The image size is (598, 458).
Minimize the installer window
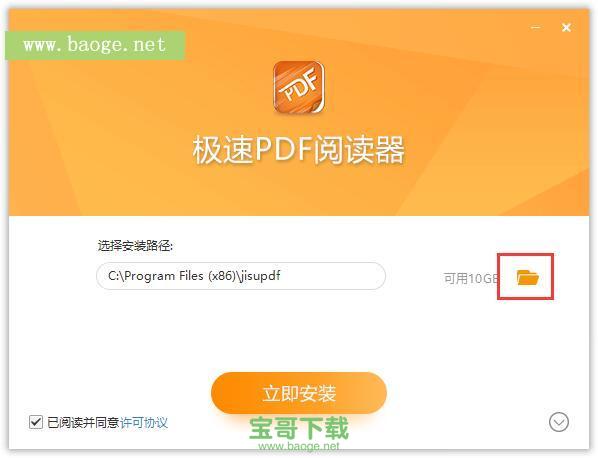click(x=535, y=27)
